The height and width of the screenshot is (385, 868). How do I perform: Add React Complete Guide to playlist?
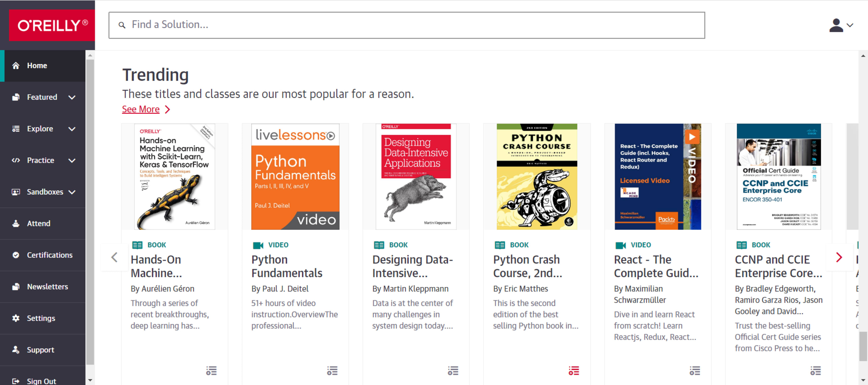tap(694, 370)
